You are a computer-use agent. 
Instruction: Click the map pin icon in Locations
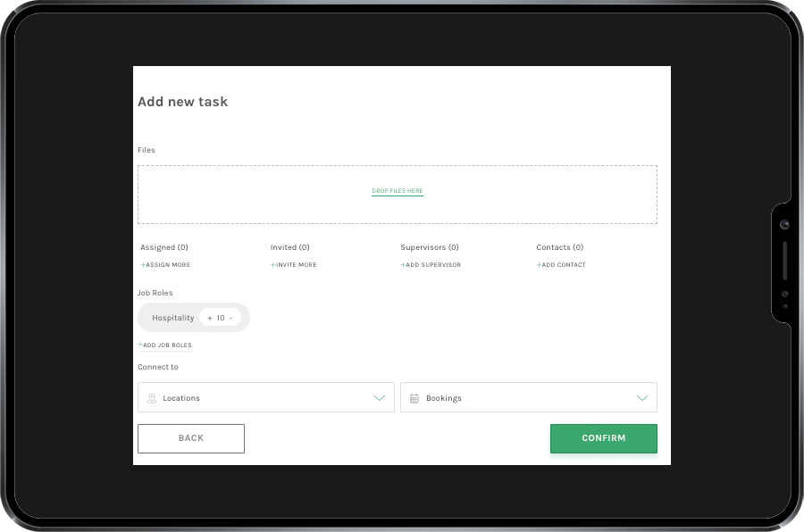151,398
